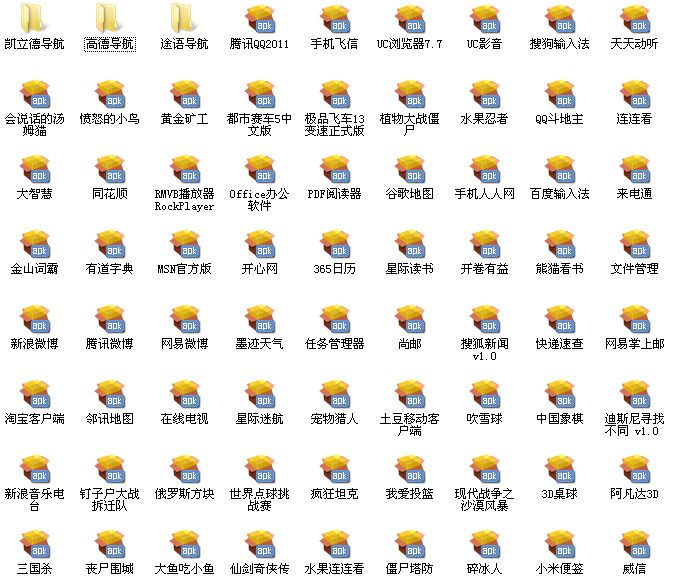Select the 仙剑奇侠传 apk icon
Screen dimensions: 677x581
click(260, 544)
